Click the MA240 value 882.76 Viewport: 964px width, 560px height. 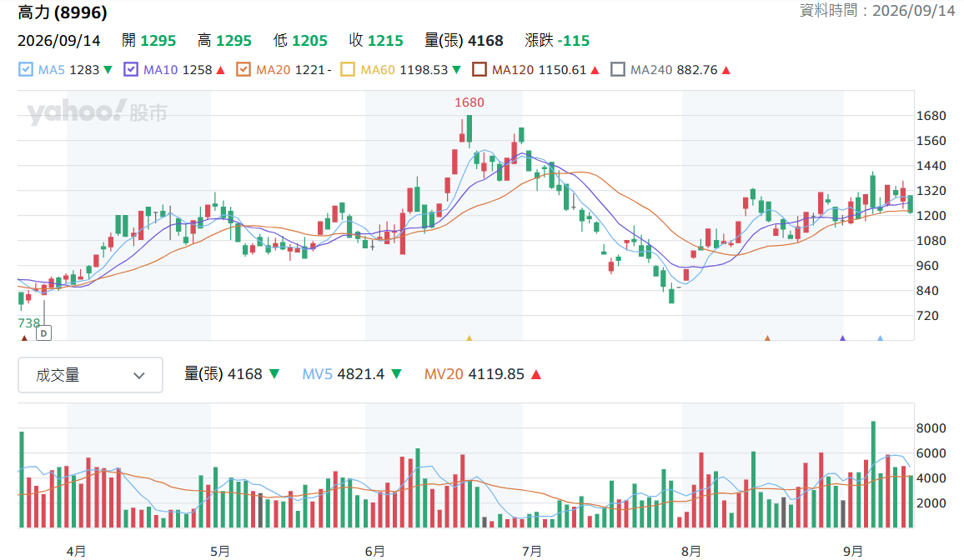(696, 70)
